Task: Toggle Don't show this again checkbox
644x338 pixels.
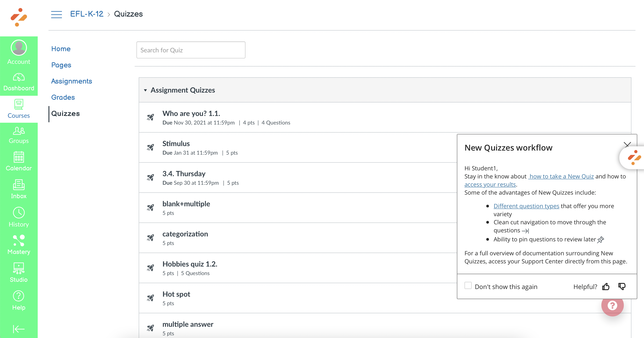Action: (468, 286)
